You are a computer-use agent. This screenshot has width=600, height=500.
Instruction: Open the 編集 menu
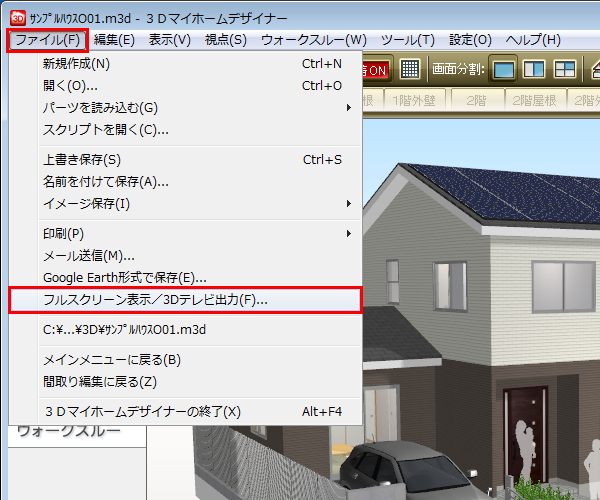pyautogui.click(x=114, y=40)
